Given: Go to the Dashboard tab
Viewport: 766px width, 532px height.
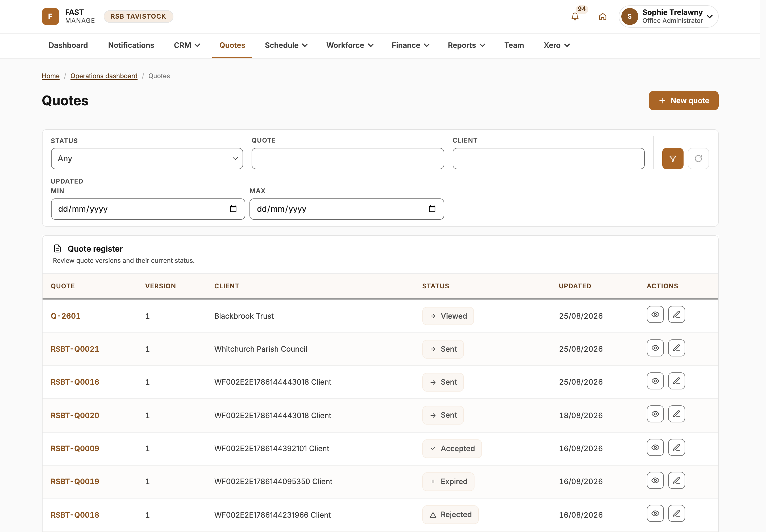Looking at the screenshot, I should tap(68, 45).
